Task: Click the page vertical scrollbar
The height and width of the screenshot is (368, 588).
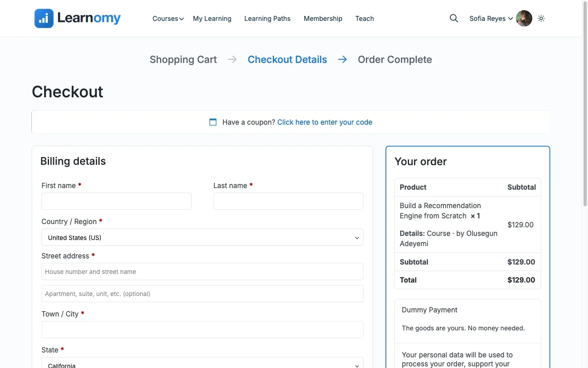Action: pyautogui.click(x=585, y=104)
